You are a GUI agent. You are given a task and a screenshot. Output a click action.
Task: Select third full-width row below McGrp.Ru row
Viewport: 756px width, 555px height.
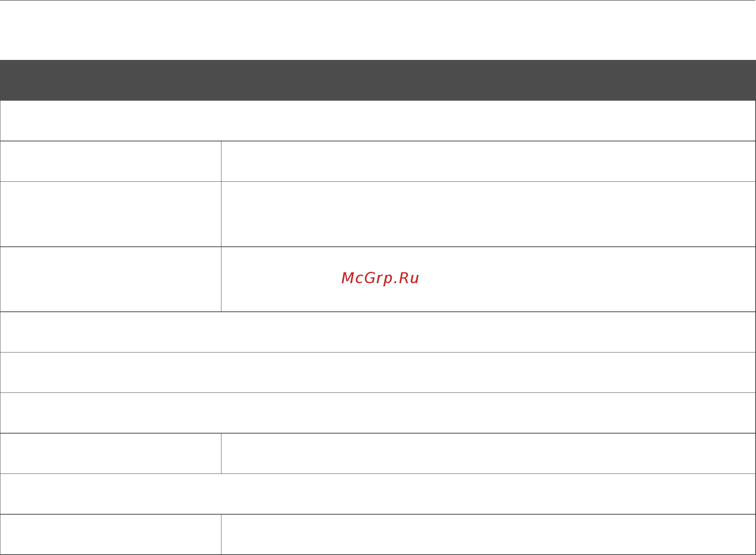pos(378,413)
